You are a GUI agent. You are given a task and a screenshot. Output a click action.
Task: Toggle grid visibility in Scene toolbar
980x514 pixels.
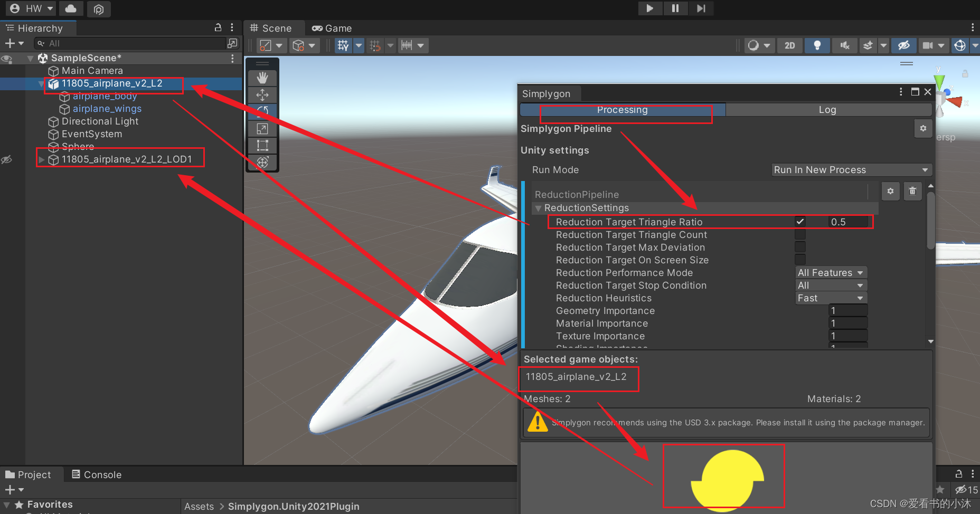tap(343, 46)
